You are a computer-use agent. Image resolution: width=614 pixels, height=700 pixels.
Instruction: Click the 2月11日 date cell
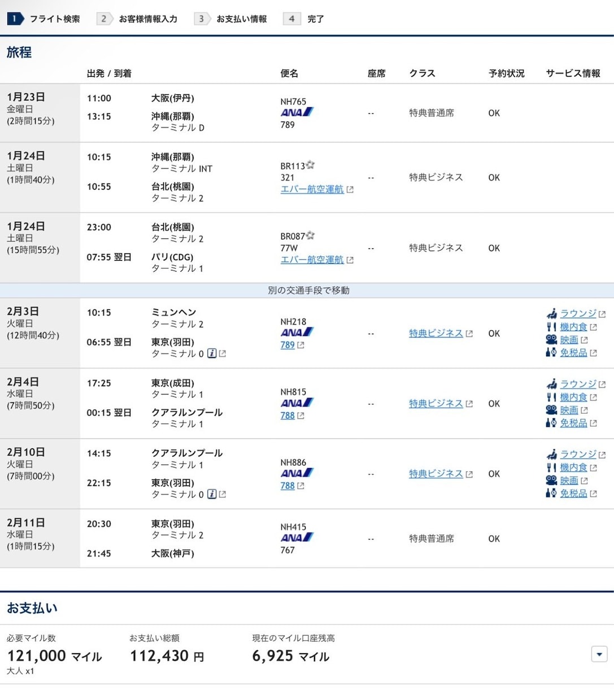click(x=40, y=539)
